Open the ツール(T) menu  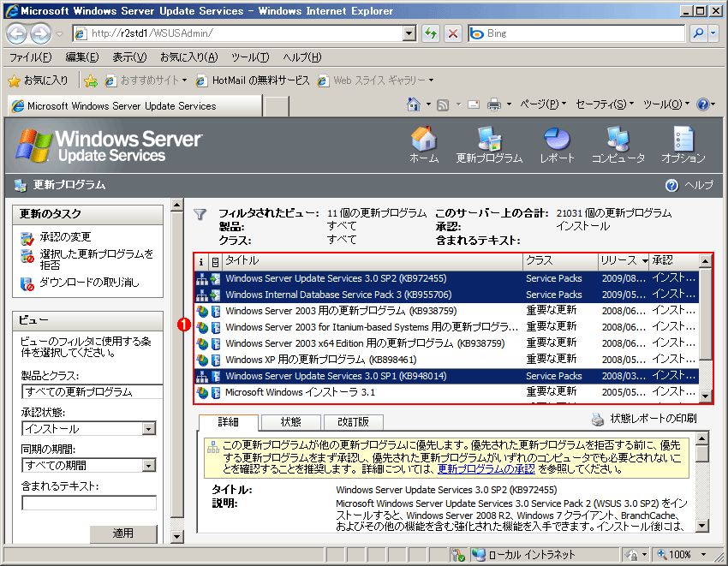250,57
